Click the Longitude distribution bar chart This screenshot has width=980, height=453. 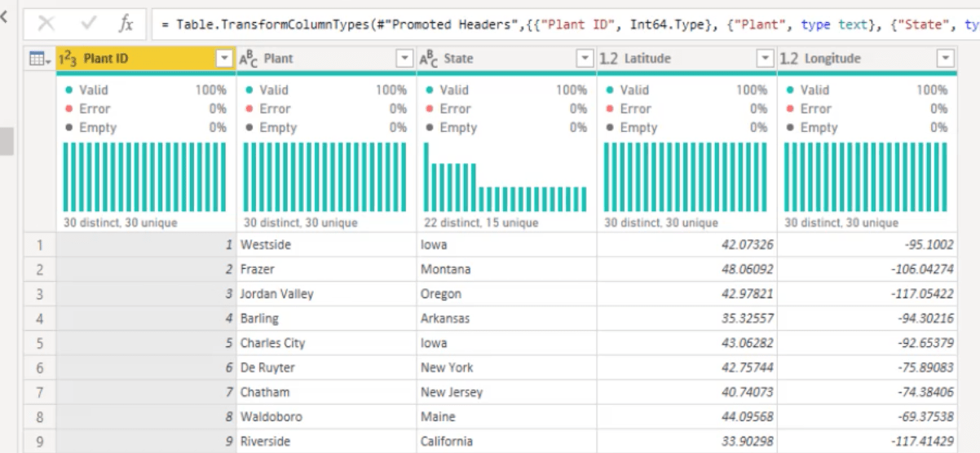tap(866, 177)
